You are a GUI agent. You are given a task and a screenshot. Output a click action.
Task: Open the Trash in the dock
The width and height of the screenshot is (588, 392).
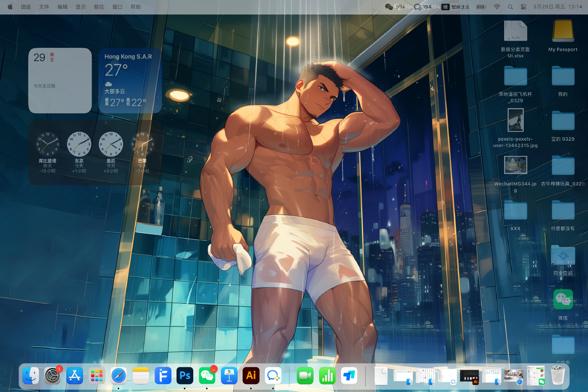point(558,376)
